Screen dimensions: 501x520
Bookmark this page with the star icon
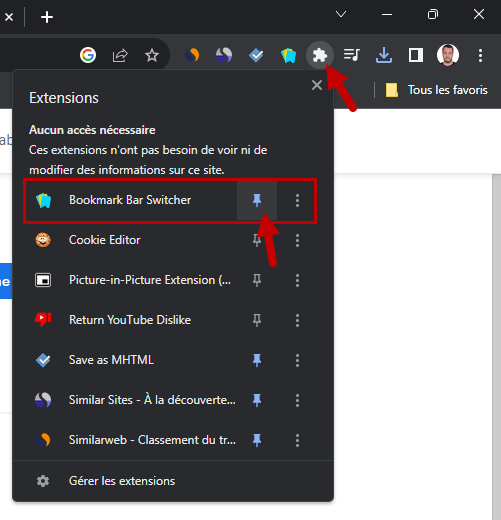152,55
